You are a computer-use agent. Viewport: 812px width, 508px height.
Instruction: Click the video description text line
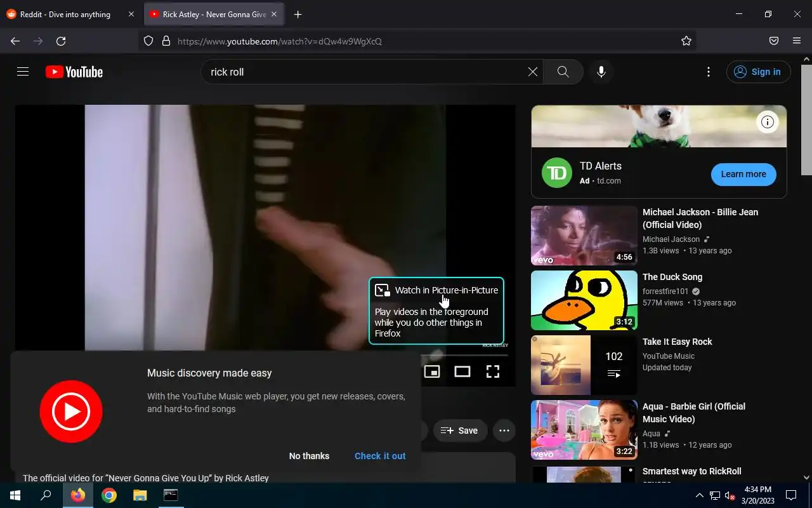tap(146, 478)
